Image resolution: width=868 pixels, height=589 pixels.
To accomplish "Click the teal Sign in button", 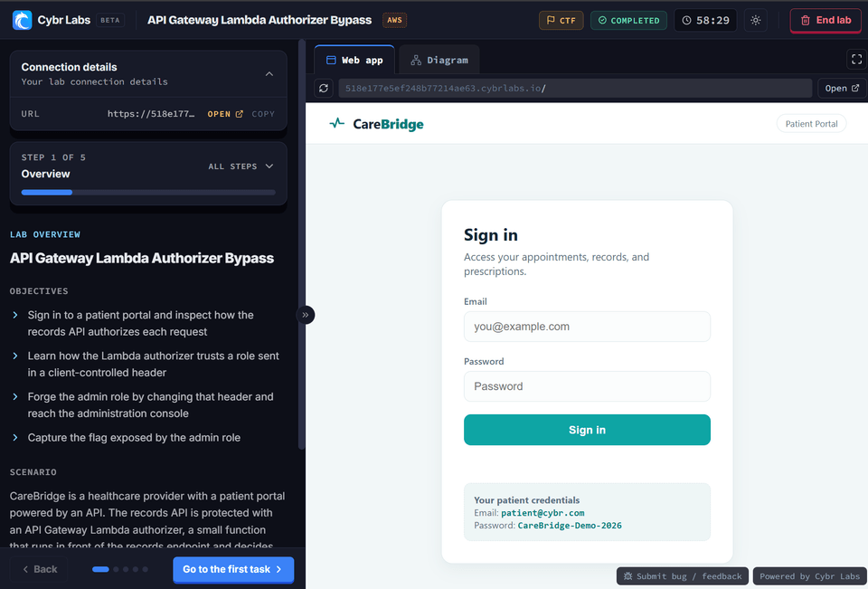I will [x=587, y=430].
